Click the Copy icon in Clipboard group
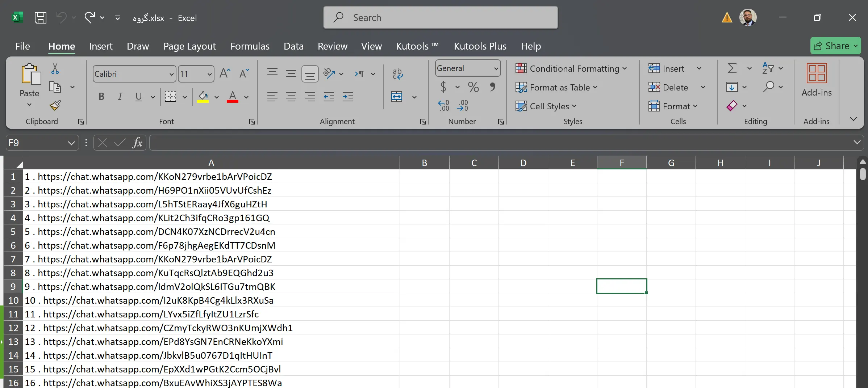The width and height of the screenshot is (868, 388). pos(55,87)
